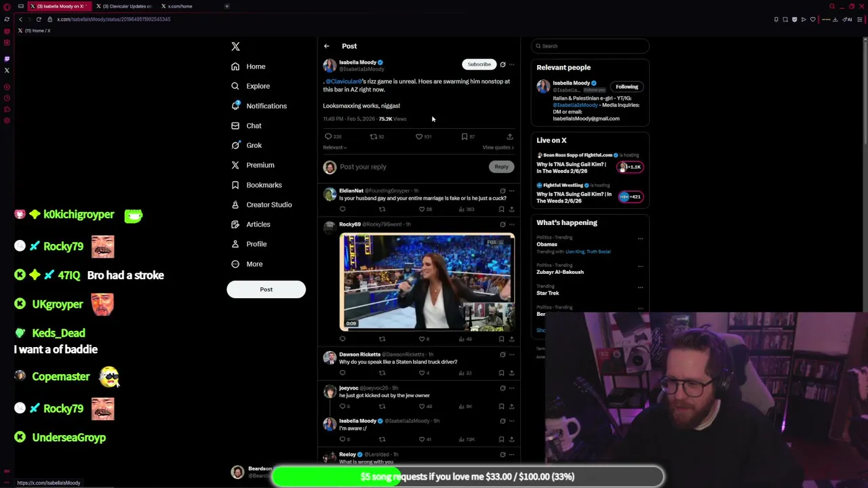The image size is (868, 488).
Task: Click browser back arrow
Action: [20, 19]
